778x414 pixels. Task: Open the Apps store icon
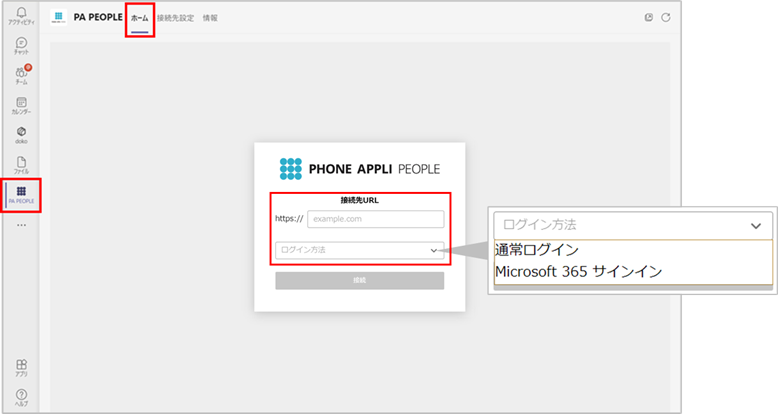(21, 368)
